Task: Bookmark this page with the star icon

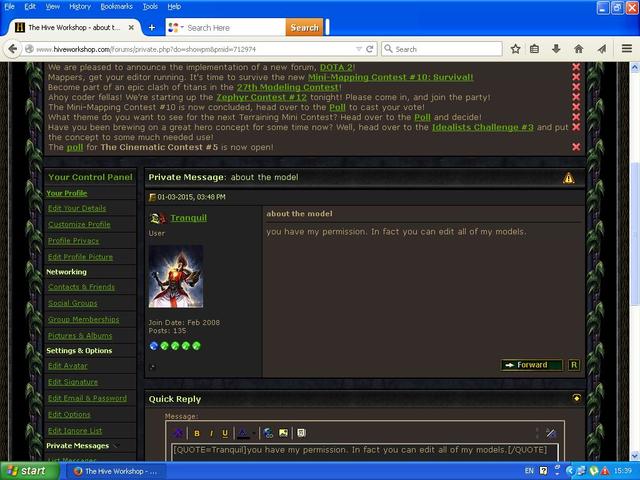Action: coord(516,49)
